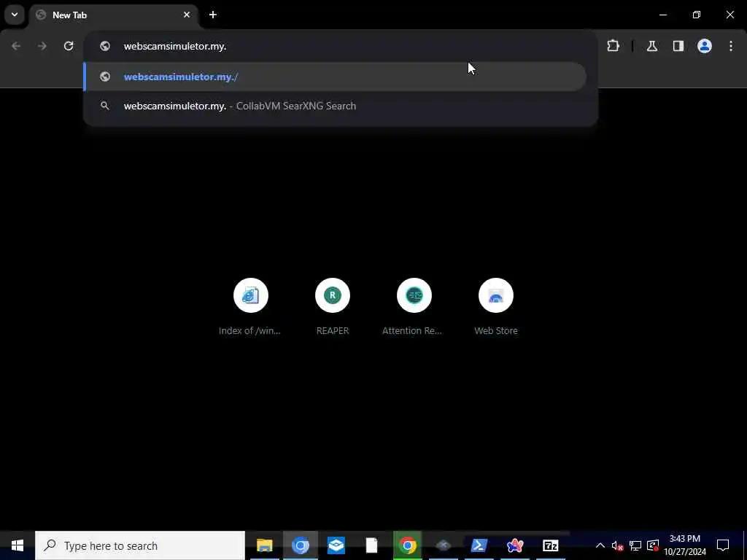747x560 pixels.
Task: Minimize the Chrome window
Action: tap(663, 15)
